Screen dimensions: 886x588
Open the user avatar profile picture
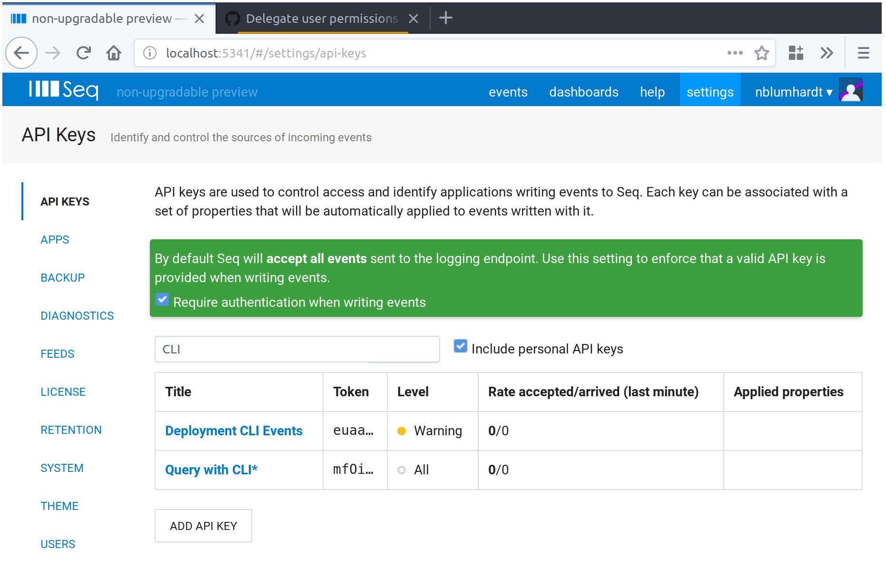[x=851, y=89]
